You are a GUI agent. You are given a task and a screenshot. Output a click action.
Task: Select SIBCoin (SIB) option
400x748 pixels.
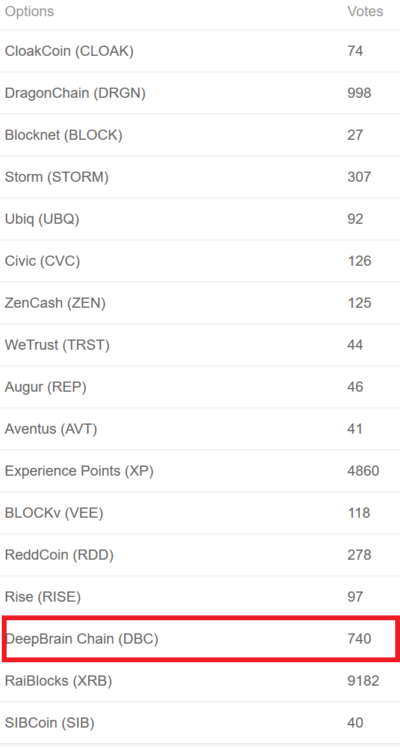tap(200, 723)
